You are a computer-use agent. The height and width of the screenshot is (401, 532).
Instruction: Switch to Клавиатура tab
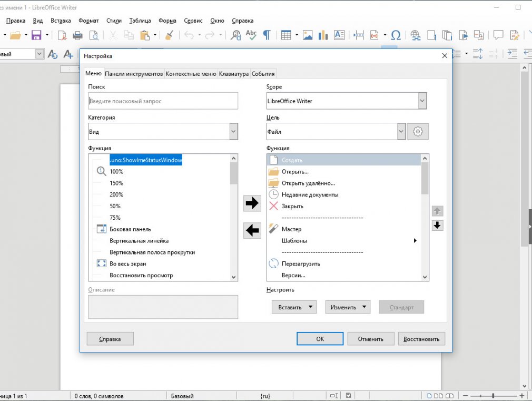pyautogui.click(x=233, y=74)
